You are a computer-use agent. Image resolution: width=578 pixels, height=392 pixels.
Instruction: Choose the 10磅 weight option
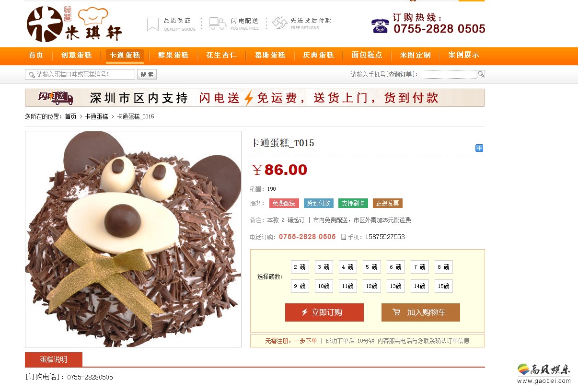click(x=324, y=286)
